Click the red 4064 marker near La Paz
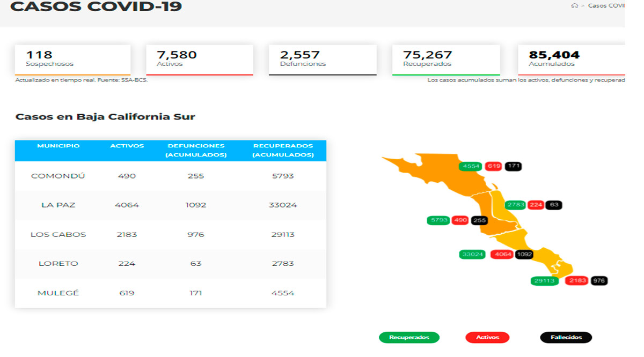Screen dimensions: 644x357 [502, 255]
